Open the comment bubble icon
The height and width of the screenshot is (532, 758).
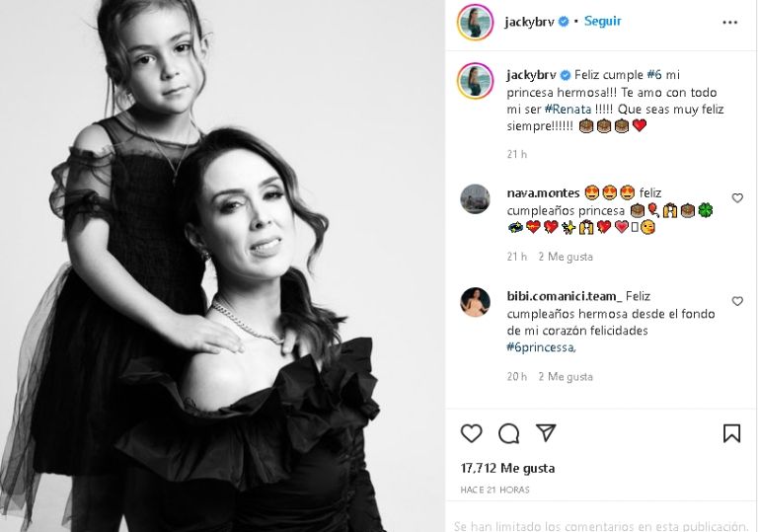(508, 433)
